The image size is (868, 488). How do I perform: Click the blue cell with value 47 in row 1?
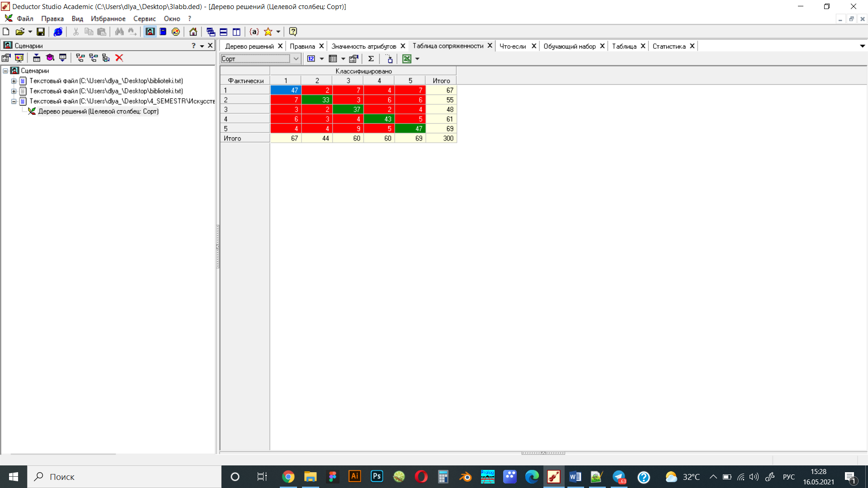(x=286, y=90)
